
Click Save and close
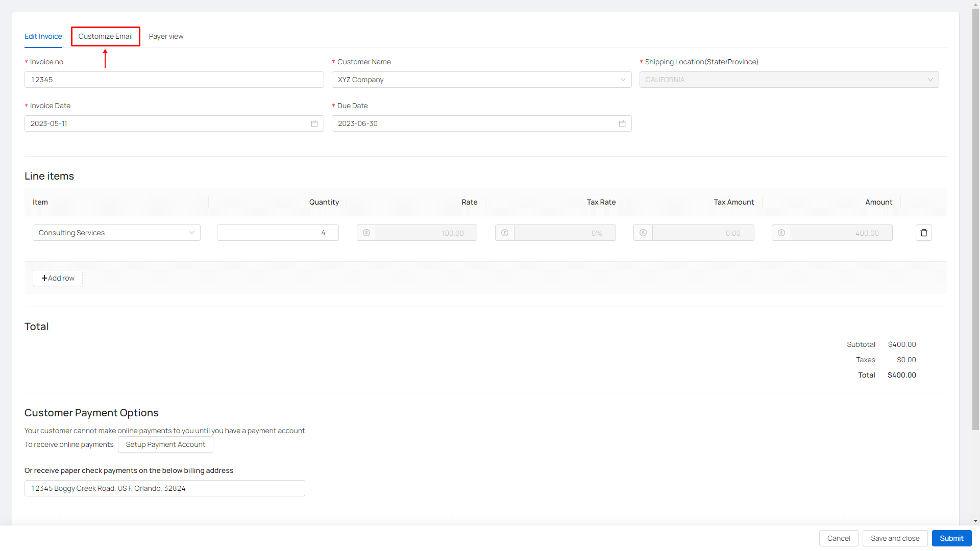pyautogui.click(x=895, y=538)
